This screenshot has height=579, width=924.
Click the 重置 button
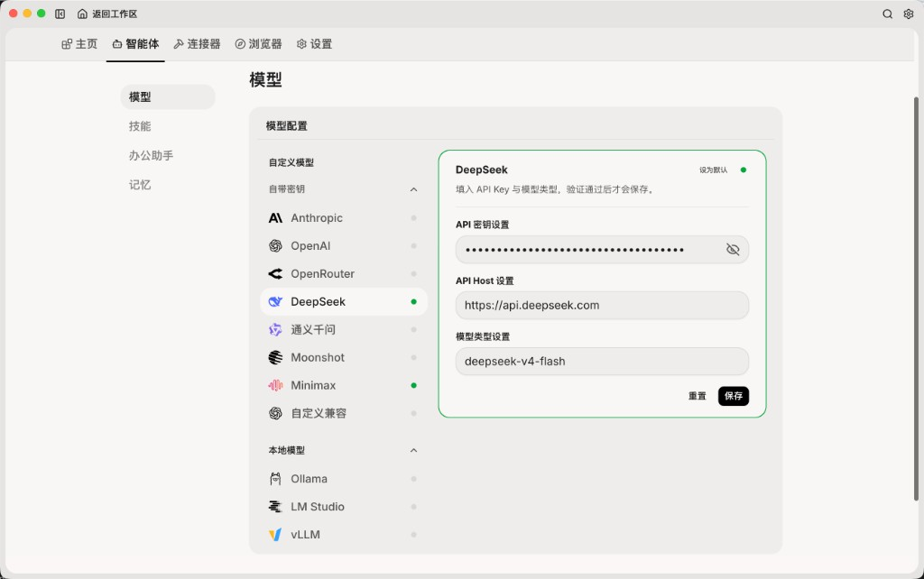(x=698, y=396)
